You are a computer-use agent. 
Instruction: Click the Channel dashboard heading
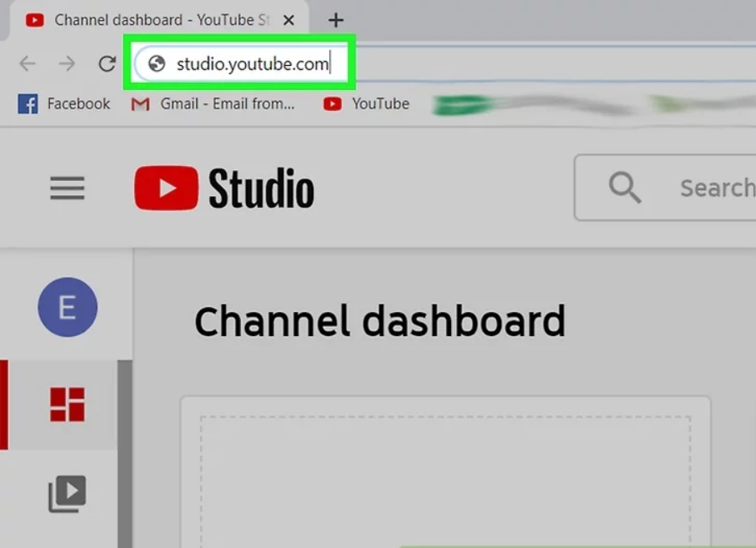click(x=380, y=321)
